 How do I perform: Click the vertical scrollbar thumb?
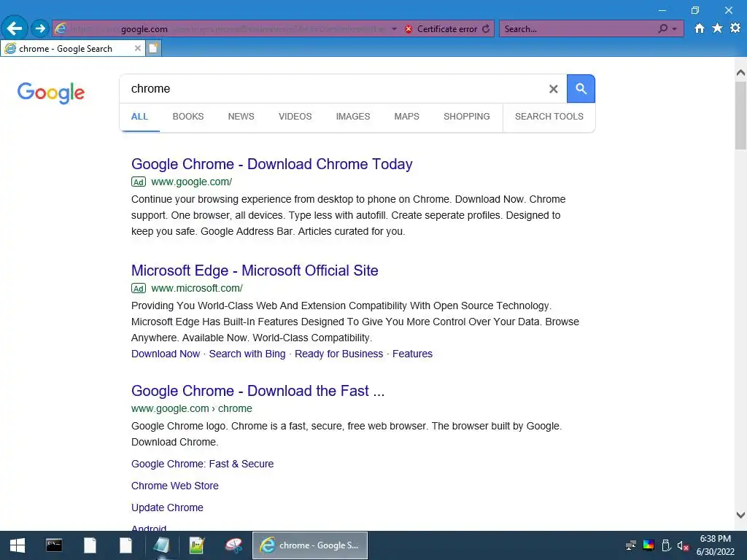pos(740,115)
